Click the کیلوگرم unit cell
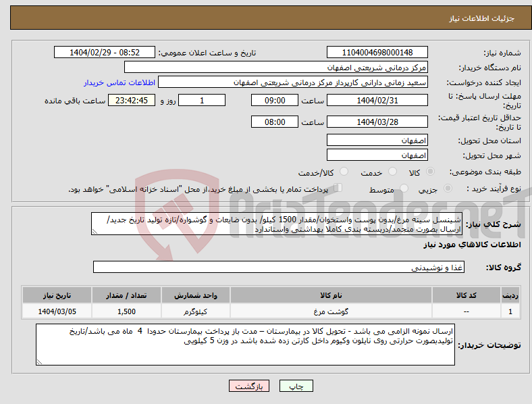This screenshot has height=404, width=532. coord(195,311)
